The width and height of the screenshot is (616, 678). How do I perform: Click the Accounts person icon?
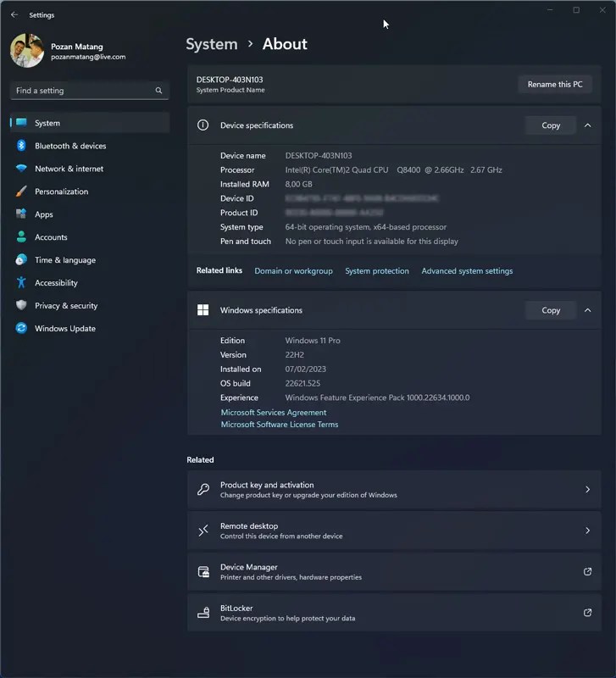coord(21,237)
